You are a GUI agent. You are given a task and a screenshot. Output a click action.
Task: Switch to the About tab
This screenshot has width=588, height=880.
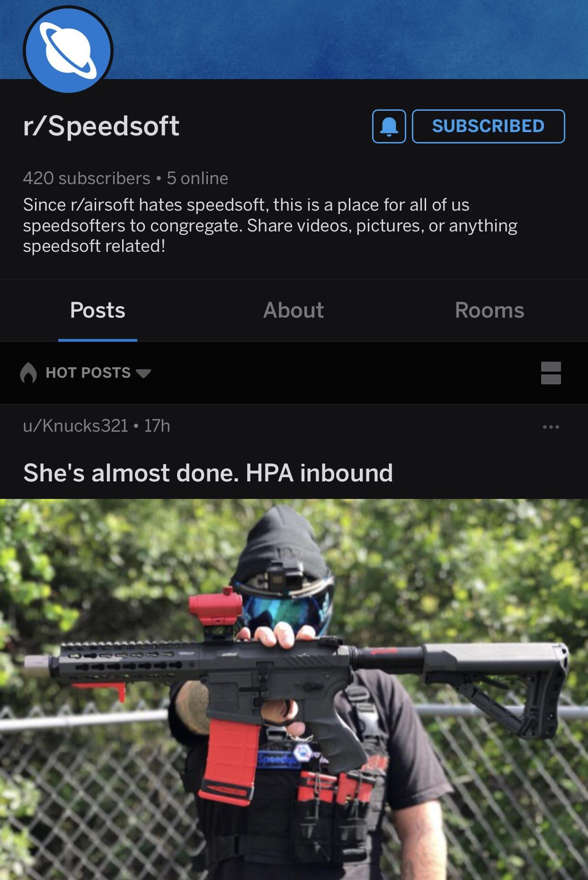pos(294,311)
